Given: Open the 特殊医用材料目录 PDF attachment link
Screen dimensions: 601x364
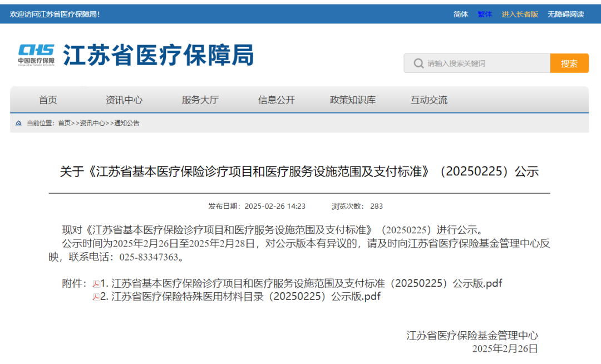Looking at the screenshot, I should 245,296.
